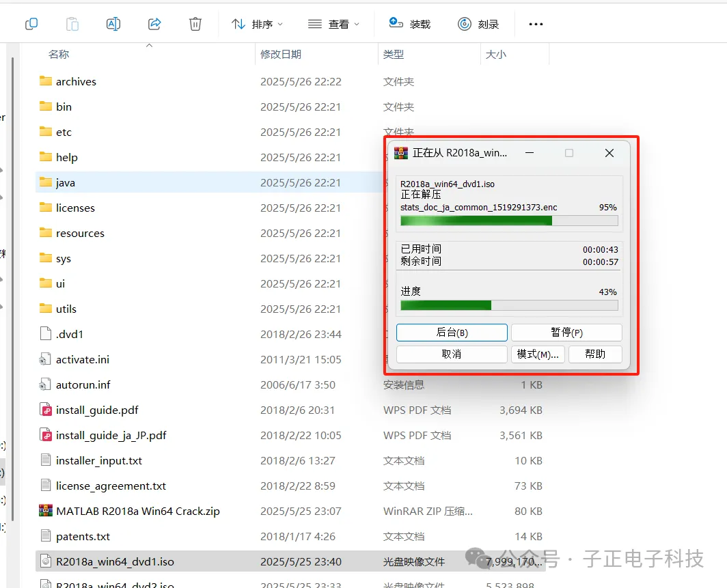Open the 排序 sort dropdown

(x=257, y=24)
